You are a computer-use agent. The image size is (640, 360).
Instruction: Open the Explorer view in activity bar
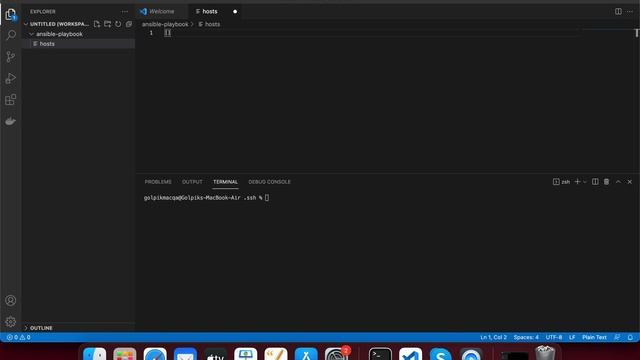point(11,15)
